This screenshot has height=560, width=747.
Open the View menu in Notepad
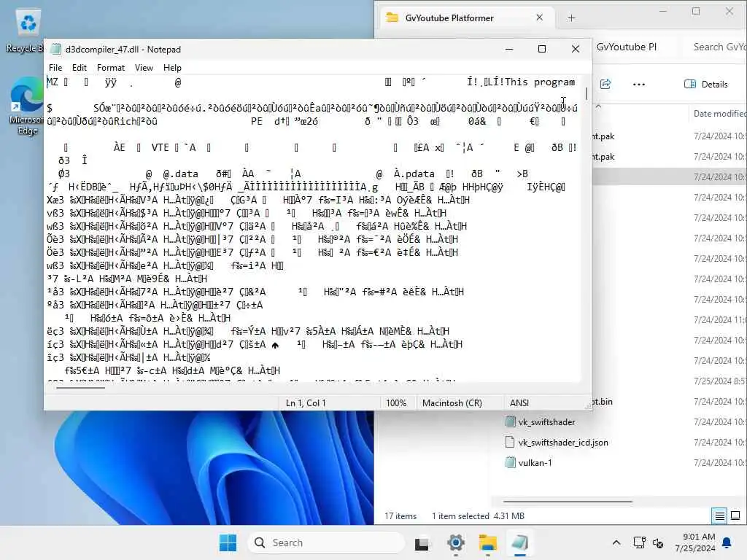144,68
